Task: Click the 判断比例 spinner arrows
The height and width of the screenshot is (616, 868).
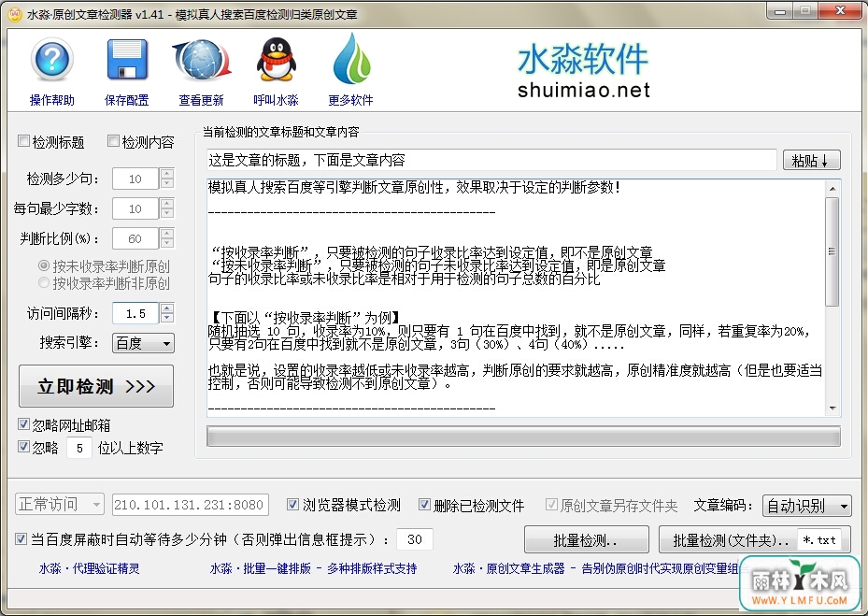Action: tap(167, 238)
